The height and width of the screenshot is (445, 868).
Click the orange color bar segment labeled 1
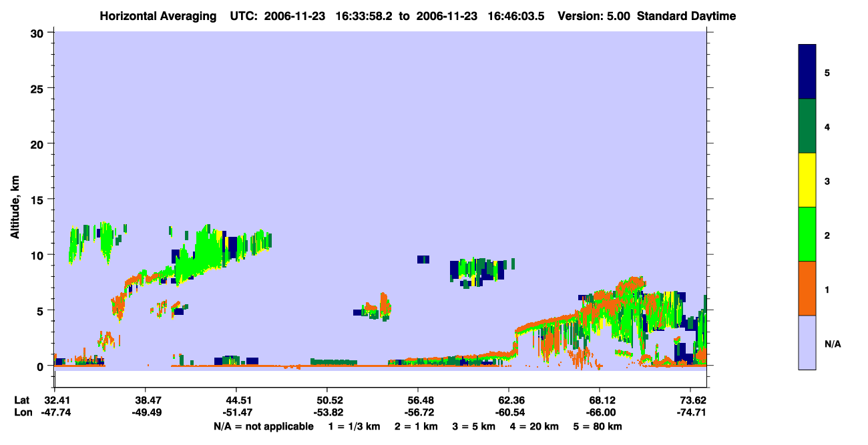[x=807, y=288]
